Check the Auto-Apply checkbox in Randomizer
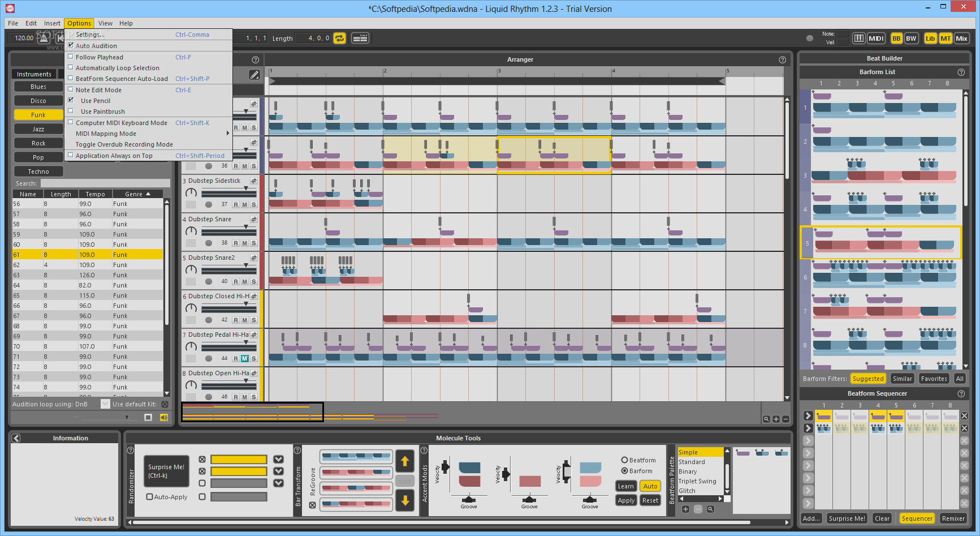The image size is (980, 536). (149, 496)
